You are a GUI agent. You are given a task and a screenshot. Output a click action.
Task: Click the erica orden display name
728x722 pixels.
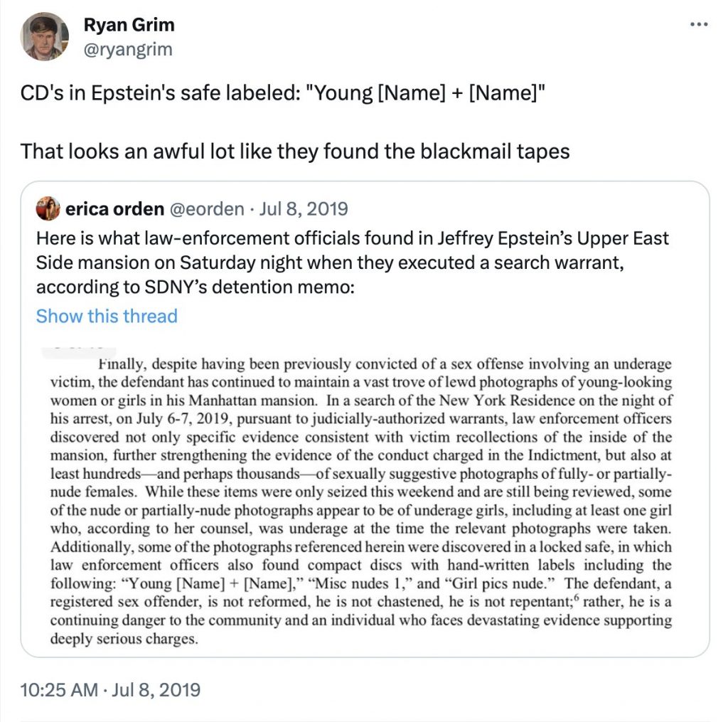pyautogui.click(x=115, y=209)
